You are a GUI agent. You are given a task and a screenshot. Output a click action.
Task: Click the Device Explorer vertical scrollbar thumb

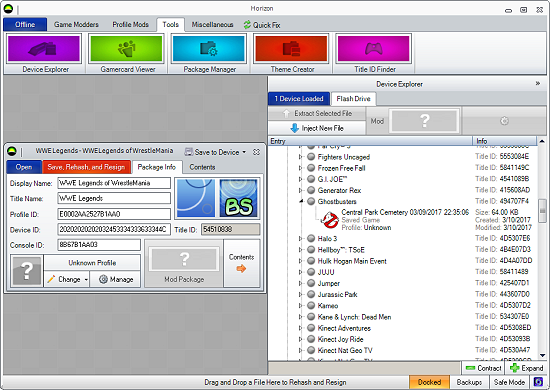(542, 210)
